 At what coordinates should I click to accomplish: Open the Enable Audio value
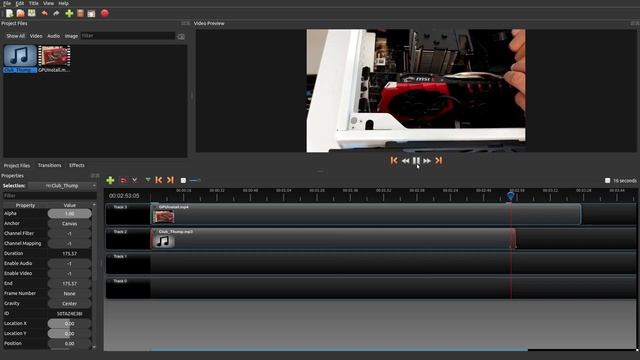[x=69, y=264]
